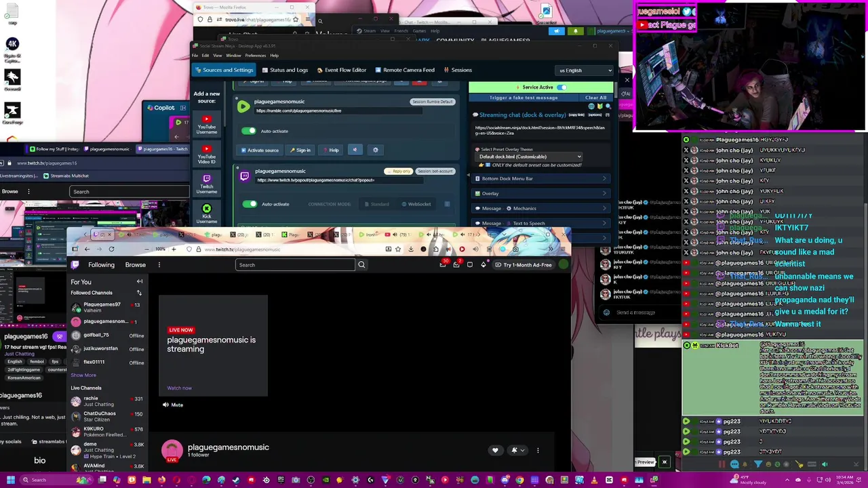The height and width of the screenshot is (488, 868).
Task: Expand the Overlay section
Action: (x=542, y=193)
